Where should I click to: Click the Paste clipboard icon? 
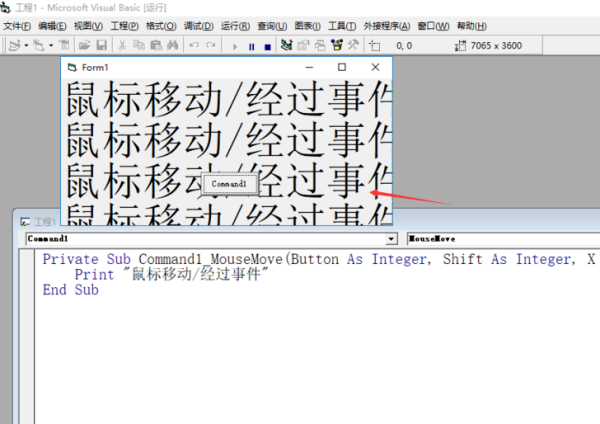tap(156, 45)
